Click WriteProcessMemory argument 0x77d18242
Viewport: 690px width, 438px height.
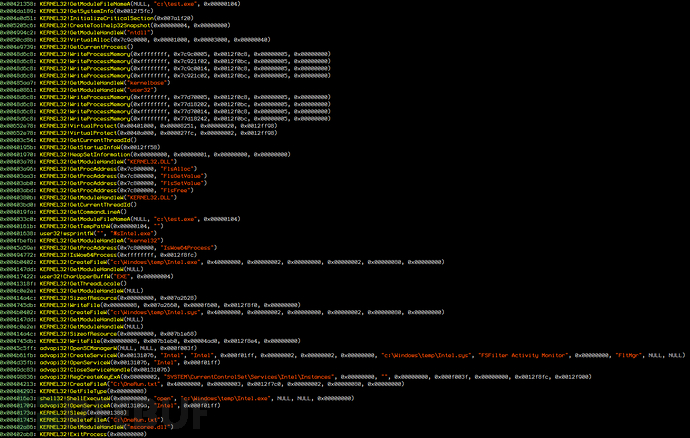pyautogui.click(x=191, y=118)
